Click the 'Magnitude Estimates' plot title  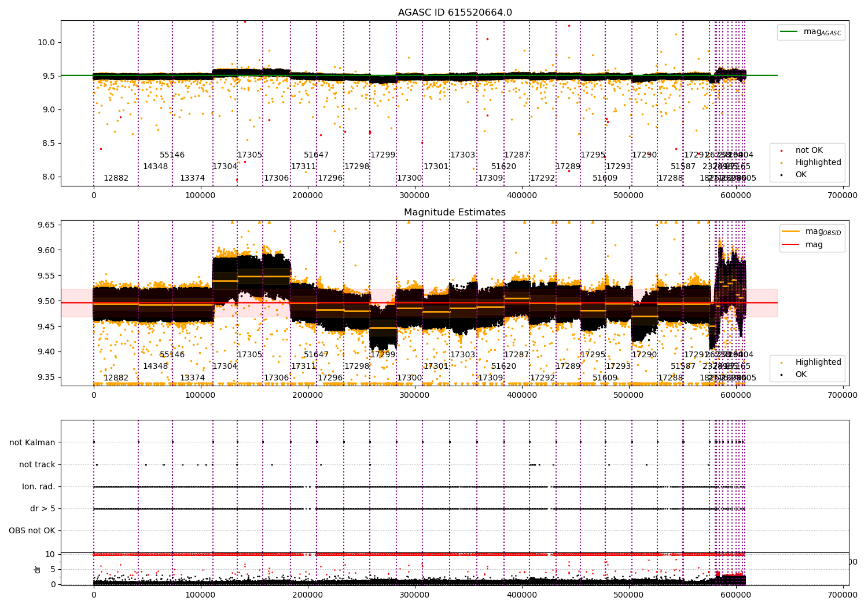(x=455, y=213)
